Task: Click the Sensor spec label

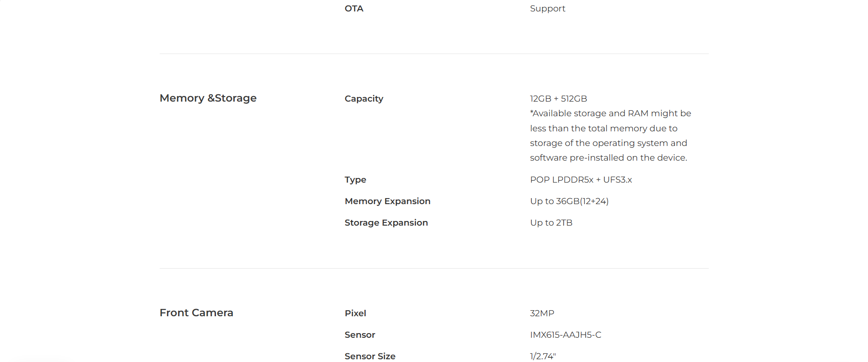Action: [360, 335]
